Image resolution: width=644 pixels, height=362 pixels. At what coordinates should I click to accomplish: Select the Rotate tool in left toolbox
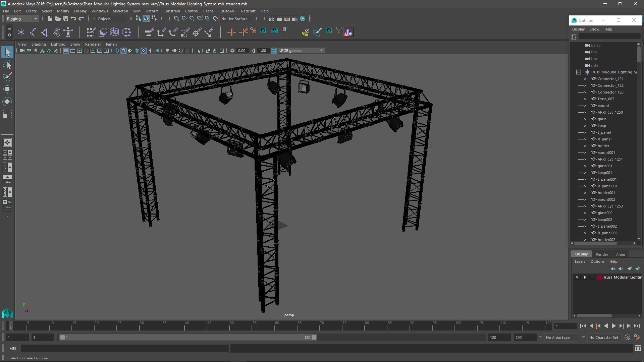point(7,101)
